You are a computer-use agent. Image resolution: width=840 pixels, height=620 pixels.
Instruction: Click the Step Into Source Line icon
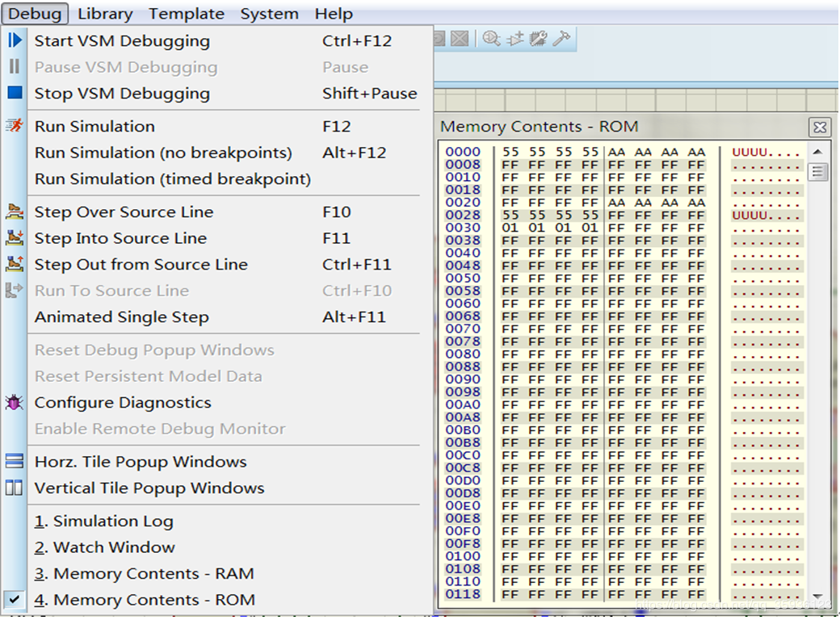(x=15, y=238)
